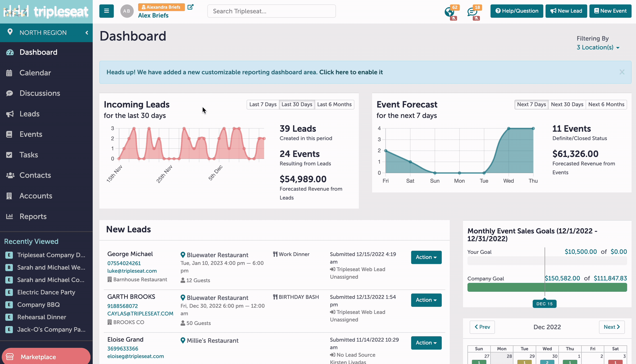
Task: Select Next 30 Days for Event Forecast
Action: [x=567, y=105]
